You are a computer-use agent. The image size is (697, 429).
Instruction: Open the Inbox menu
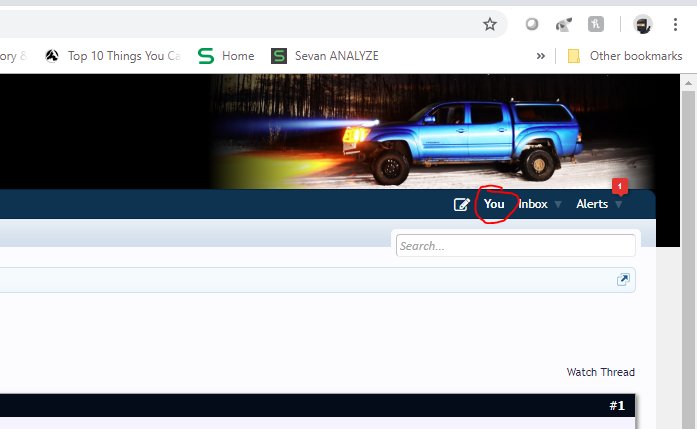pos(533,204)
